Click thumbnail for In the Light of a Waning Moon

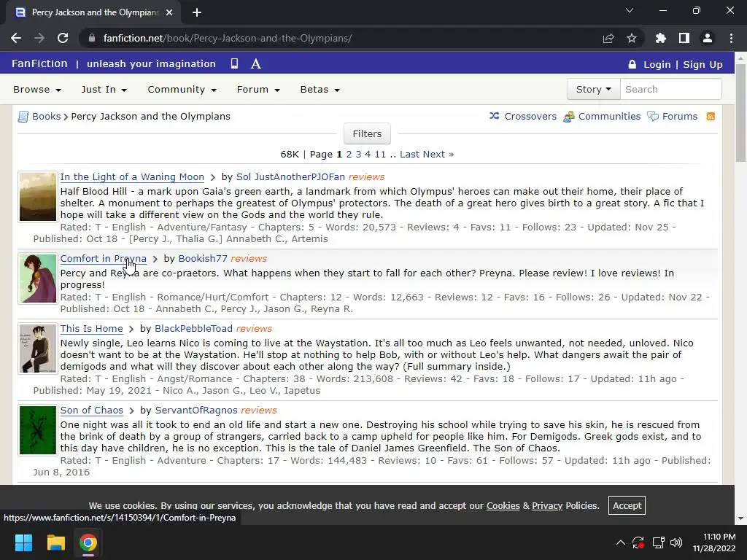coord(38,197)
